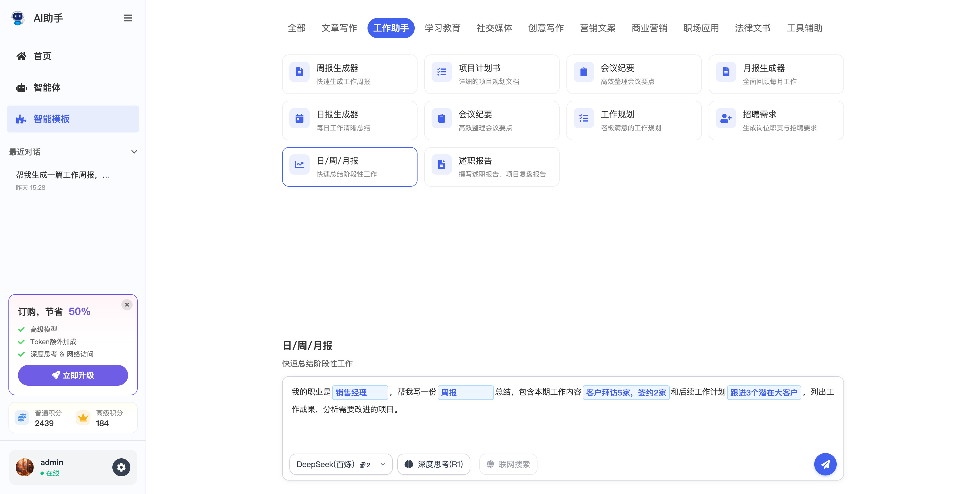Open the 首页 sidebar item
The height and width of the screenshot is (494, 980).
coord(73,56)
